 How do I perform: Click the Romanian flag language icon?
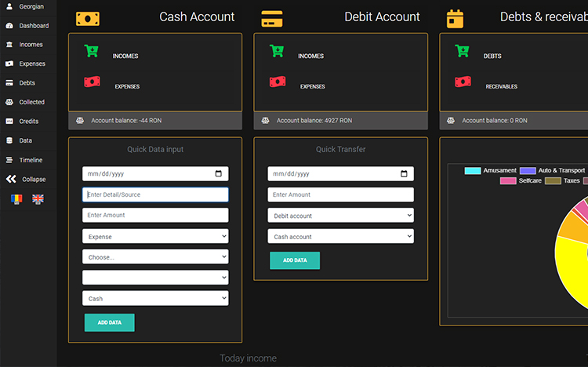16,199
